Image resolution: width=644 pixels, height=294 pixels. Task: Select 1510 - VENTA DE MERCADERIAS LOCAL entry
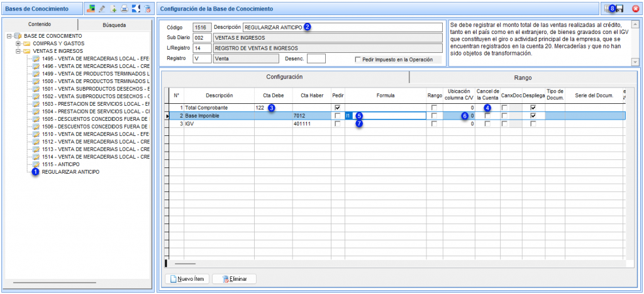coord(96,134)
